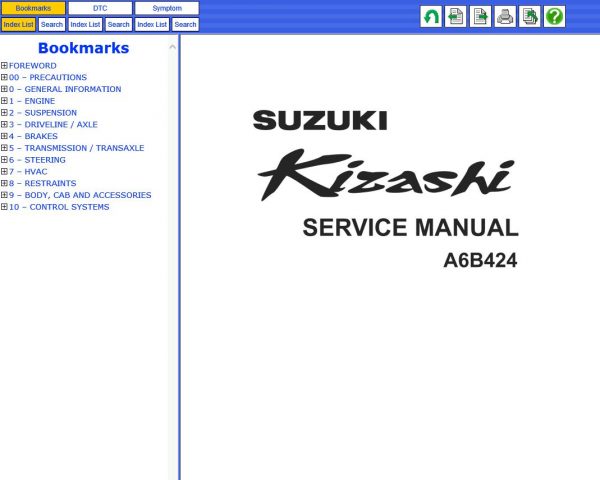Image resolution: width=600 pixels, height=480 pixels.
Task: Expand the 9 – BODY, CAB AND ACCESSORIES node
Action: pyautogui.click(x=4, y=195)
